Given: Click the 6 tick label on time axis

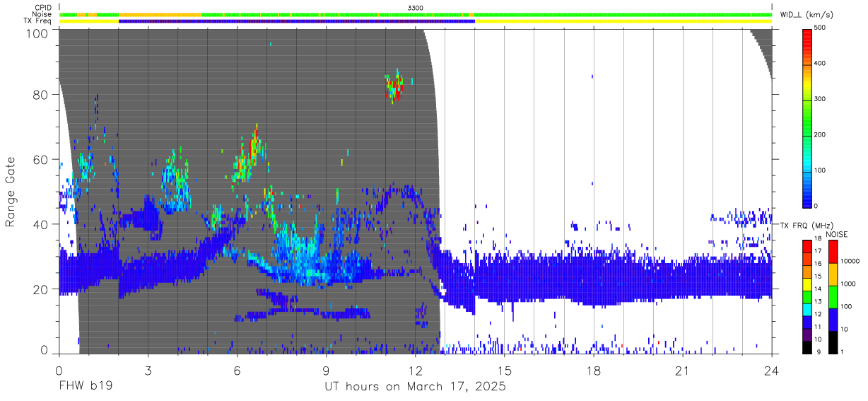Looking at the screenshot, I should pos(237,371).
